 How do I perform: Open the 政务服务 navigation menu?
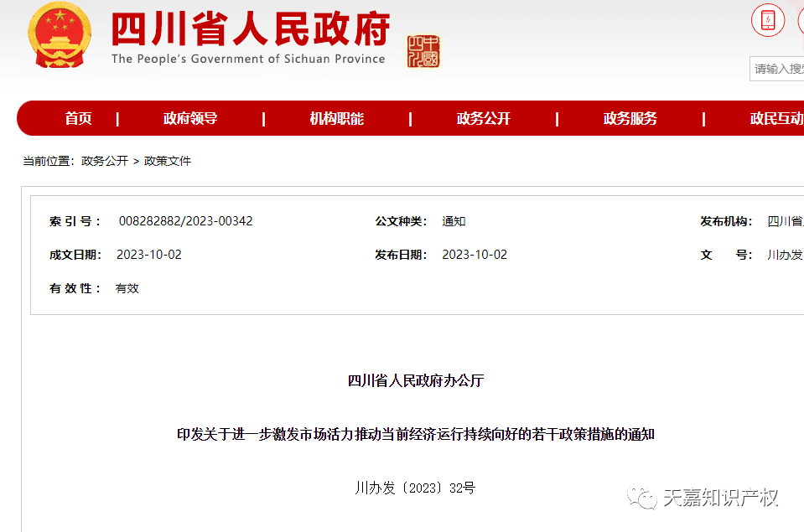point(630,118)
